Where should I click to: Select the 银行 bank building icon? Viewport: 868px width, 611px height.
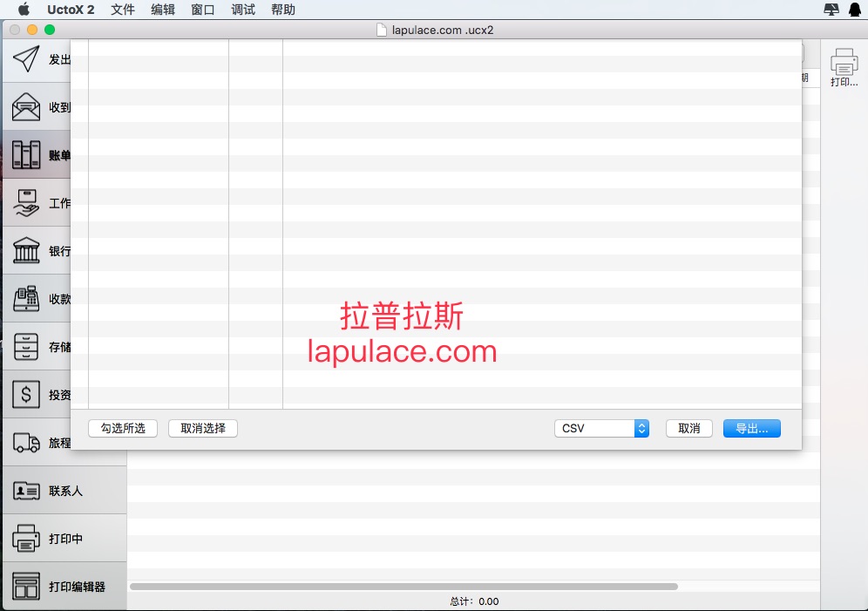26,250
